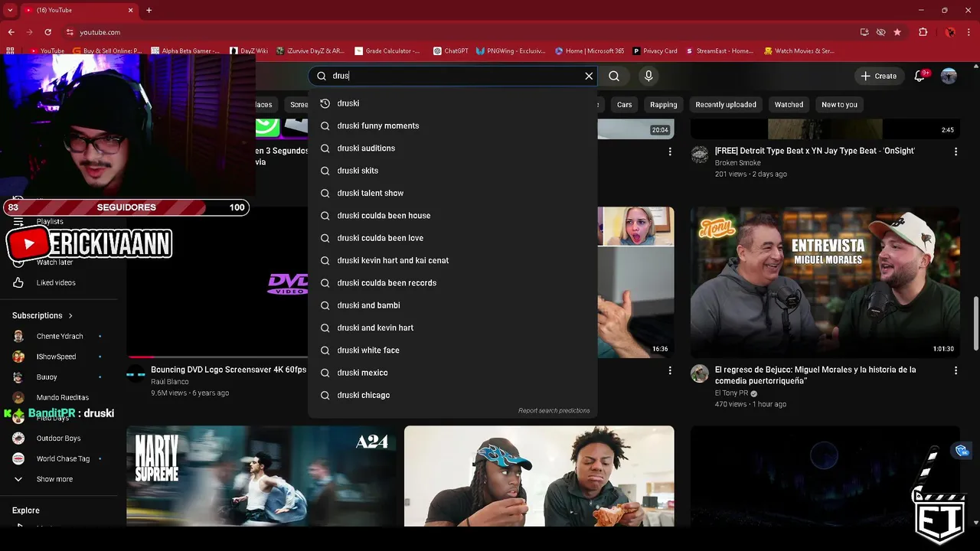Select suggestion 'druski mexico'
This screenshot has height=551, width=980.
pyautogui.click(x=452, y=373)
